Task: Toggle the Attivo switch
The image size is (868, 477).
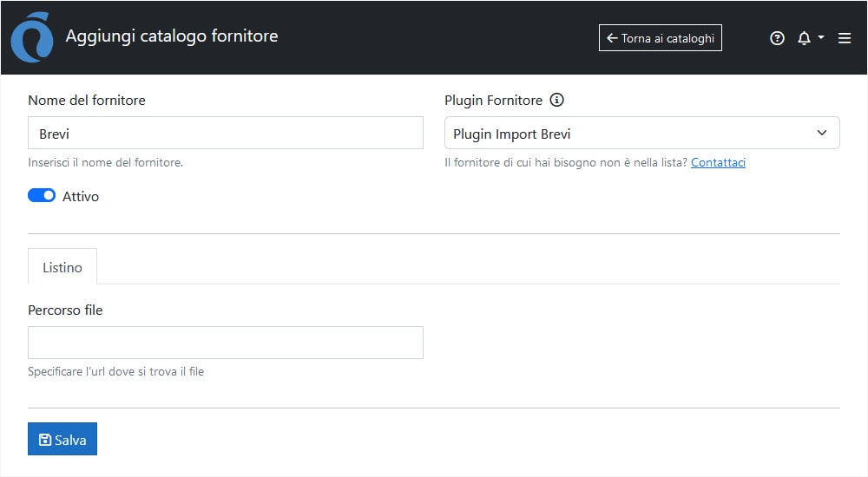Action: tap(42, 195)
